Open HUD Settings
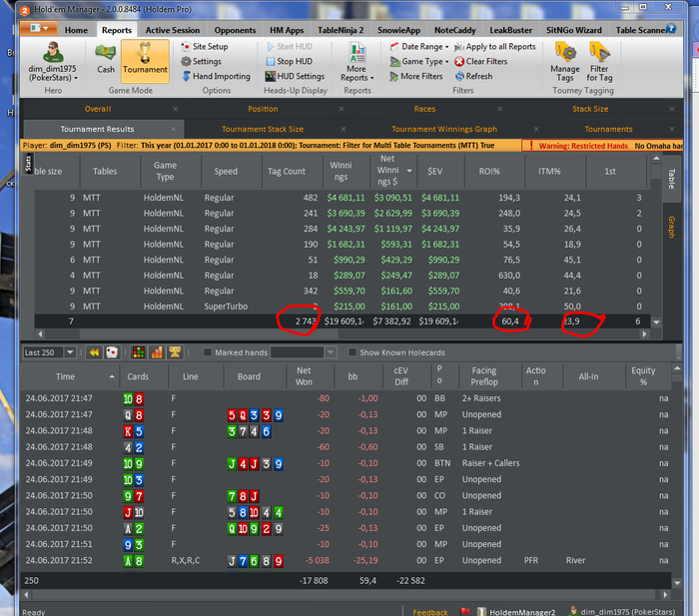This screenshot has height=616, width=699. tap(295, 76)
